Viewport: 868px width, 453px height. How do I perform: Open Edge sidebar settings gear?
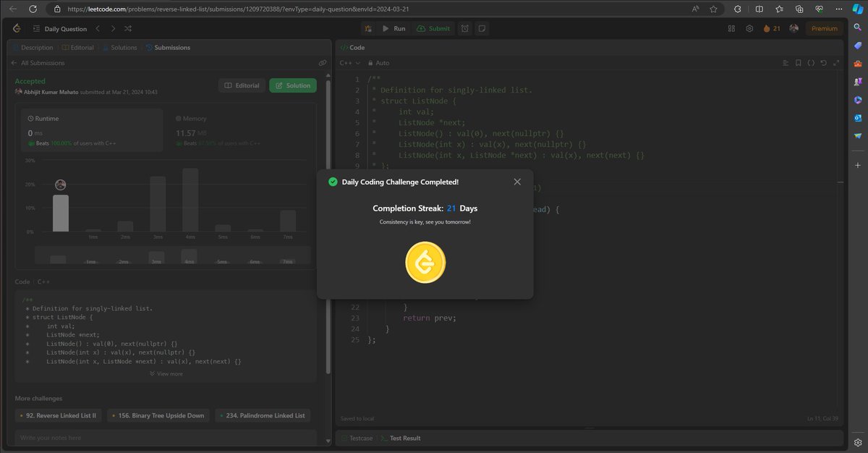pos(858,442)
